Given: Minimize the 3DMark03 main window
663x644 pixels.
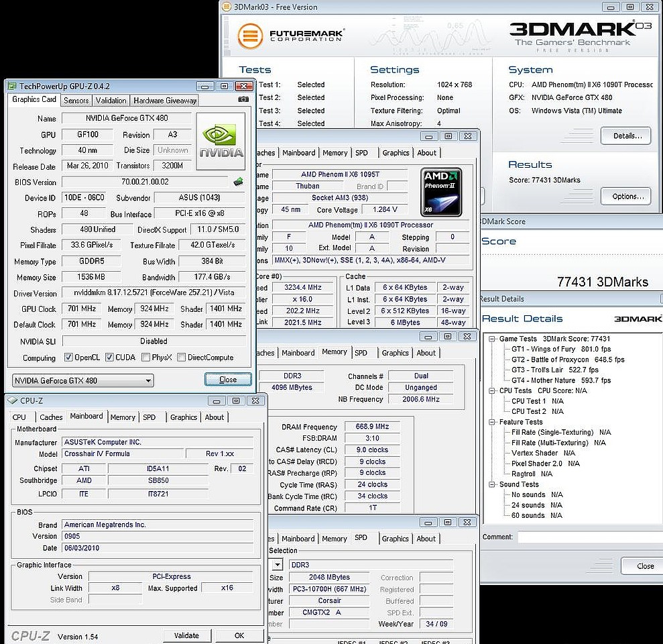Looking at the screenshot, I should [611, 7].
